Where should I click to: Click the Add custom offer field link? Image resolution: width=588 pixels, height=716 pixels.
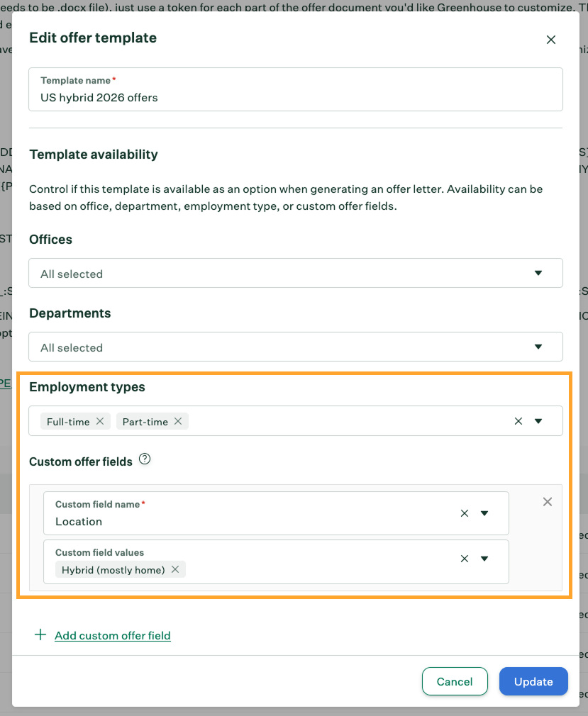[x=113, y=635]
